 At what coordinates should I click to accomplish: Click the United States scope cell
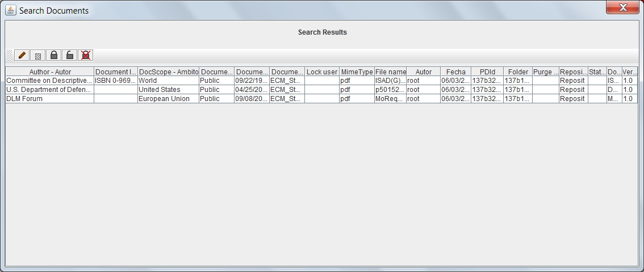coord(169,90)
